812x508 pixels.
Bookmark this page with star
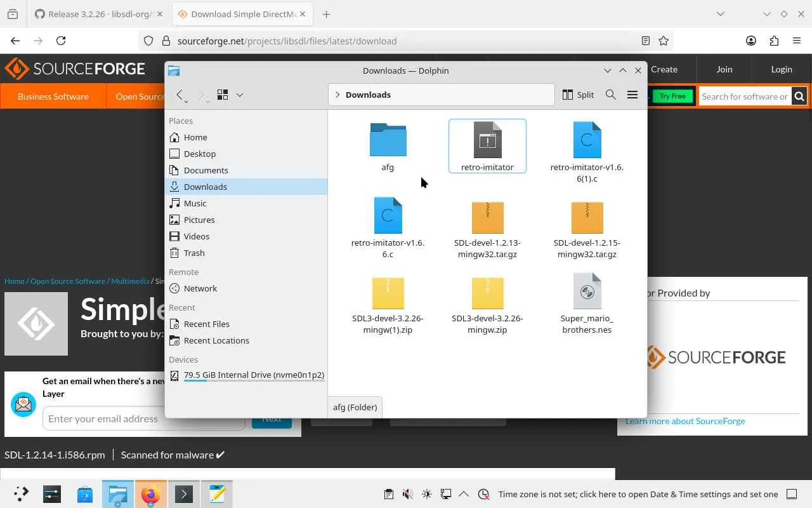coord(664,41)
